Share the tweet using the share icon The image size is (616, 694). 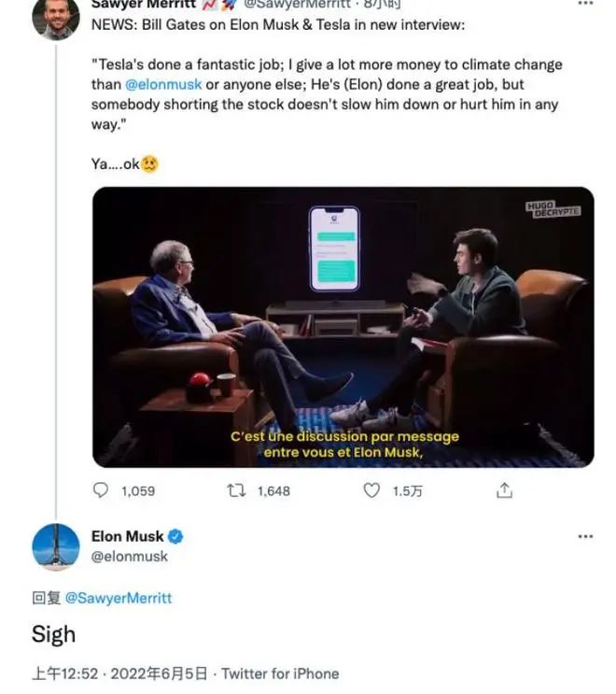point(504,490)
